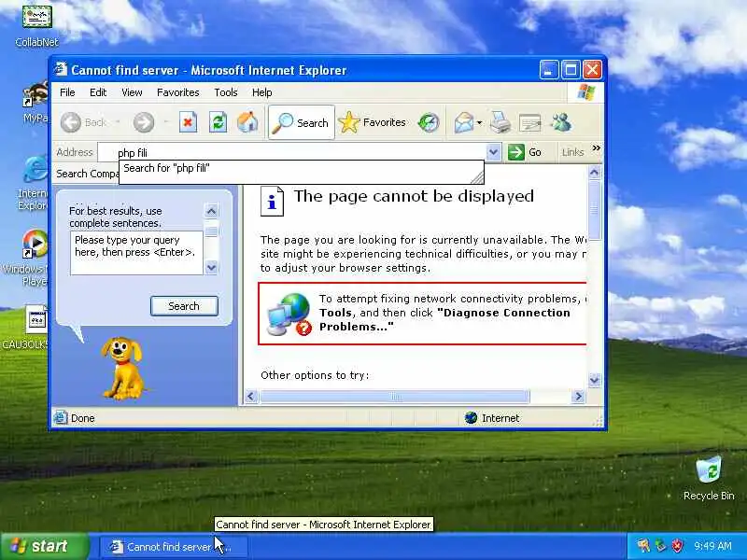Minimize the Internet Explorer window
747x560 pixels.
coord(548,70)
